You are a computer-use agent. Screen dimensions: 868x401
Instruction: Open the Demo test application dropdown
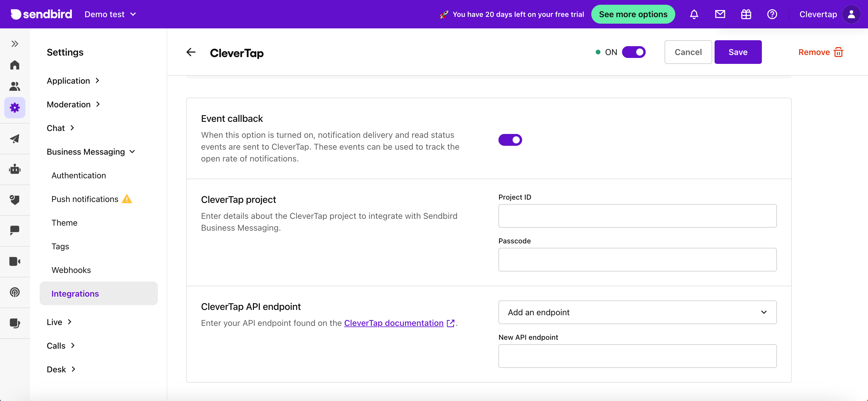click(110, 14)
